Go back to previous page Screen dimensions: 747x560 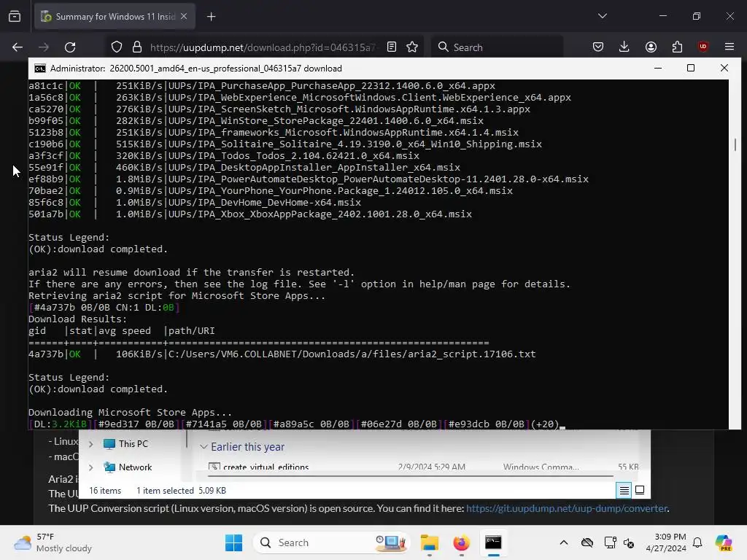18,47
